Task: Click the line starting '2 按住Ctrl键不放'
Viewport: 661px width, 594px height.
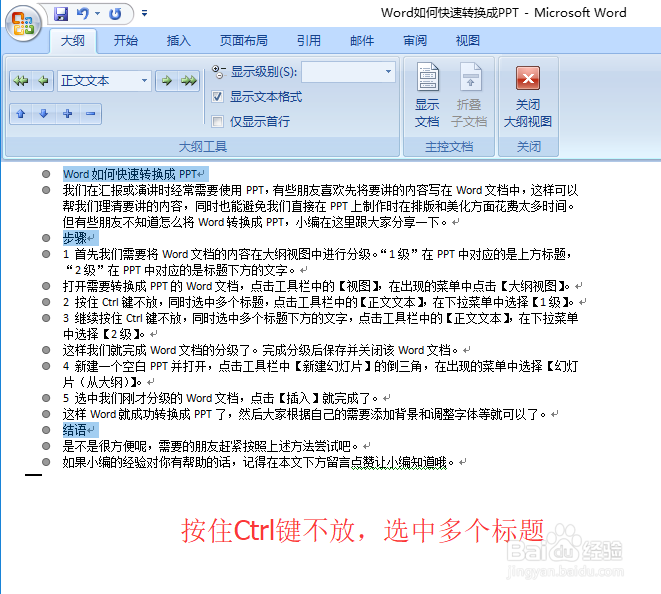Action: 318,302
